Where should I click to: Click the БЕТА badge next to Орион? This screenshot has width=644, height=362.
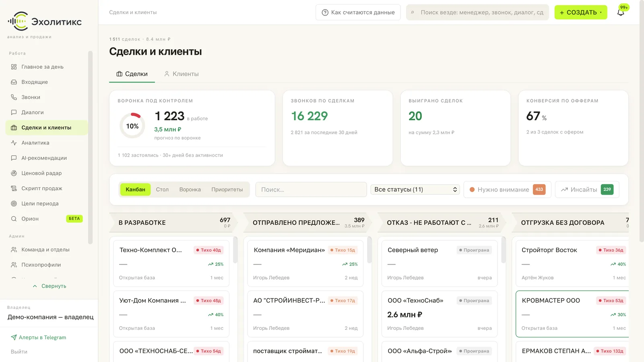[x=74, y=219]
